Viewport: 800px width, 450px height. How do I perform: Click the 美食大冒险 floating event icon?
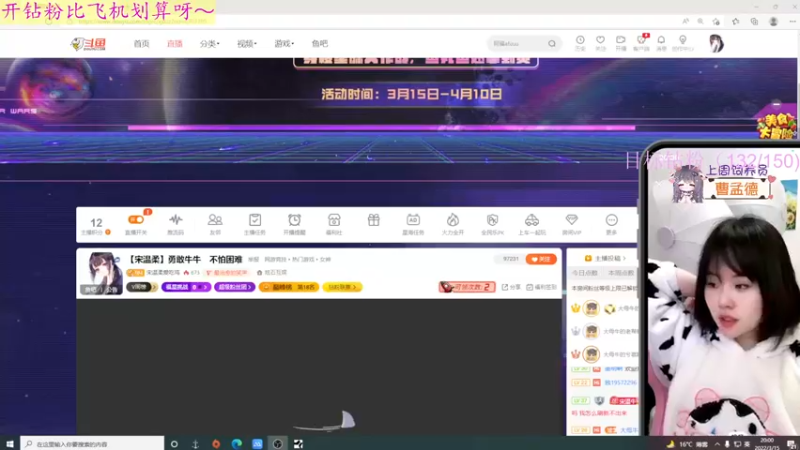pyautogui.click(x=776, y=124)
